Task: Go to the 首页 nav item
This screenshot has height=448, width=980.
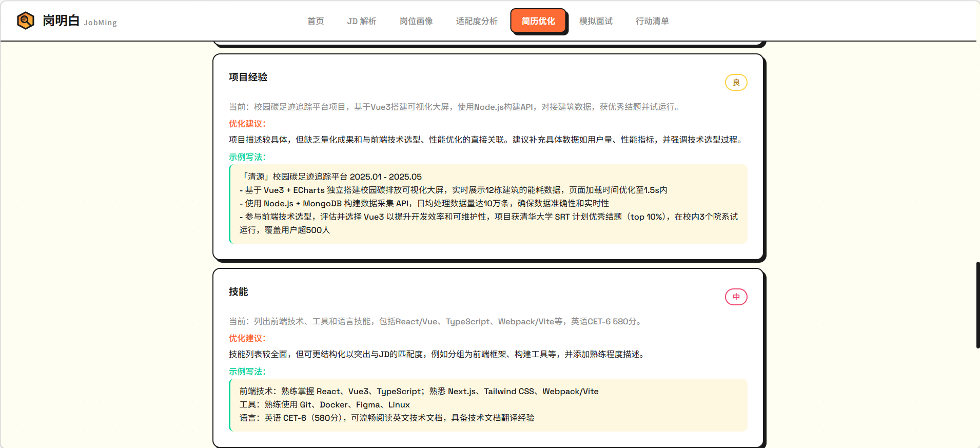Action: point(316,21)
